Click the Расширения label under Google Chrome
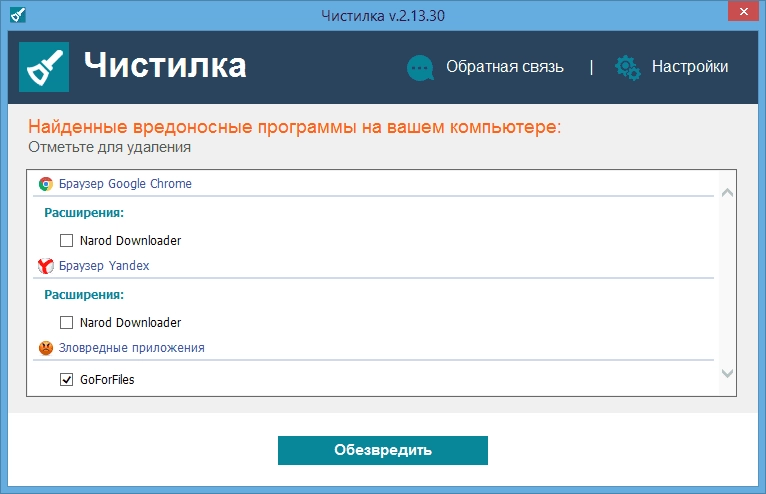Screen dimensions: 766x494 [84, 213]
